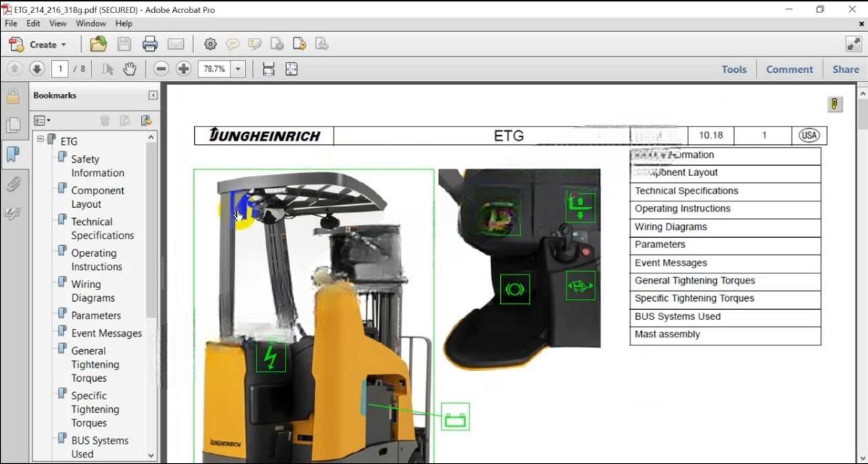Open the File menu

(11, 23)
